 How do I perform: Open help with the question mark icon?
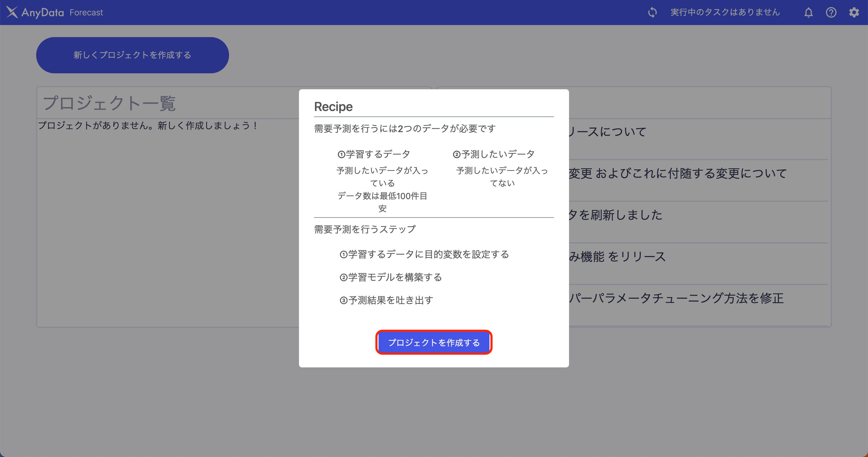pos(831,12)
